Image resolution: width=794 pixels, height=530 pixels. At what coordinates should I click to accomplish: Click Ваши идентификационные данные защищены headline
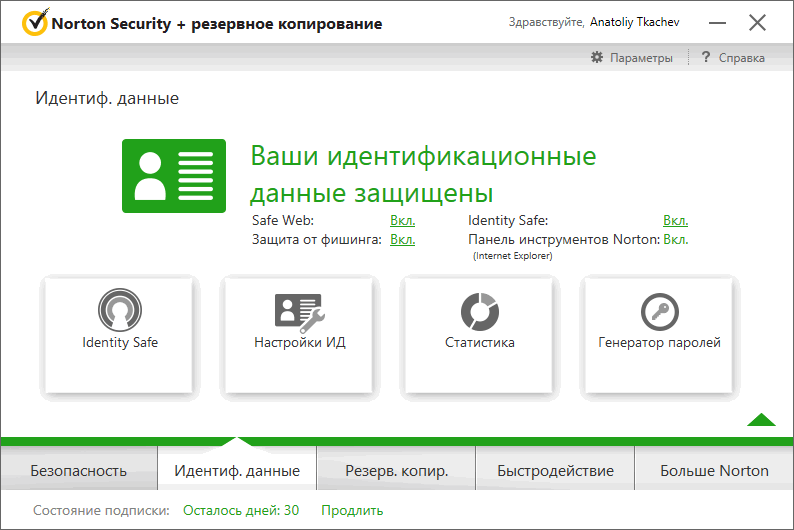point(423,174)
